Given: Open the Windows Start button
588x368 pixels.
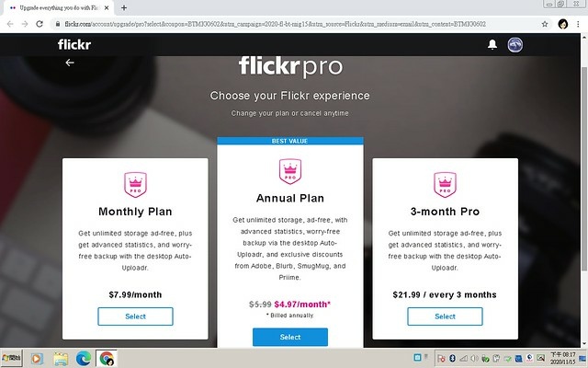Looking at the screenshot, I should click(x=12, y=358).
